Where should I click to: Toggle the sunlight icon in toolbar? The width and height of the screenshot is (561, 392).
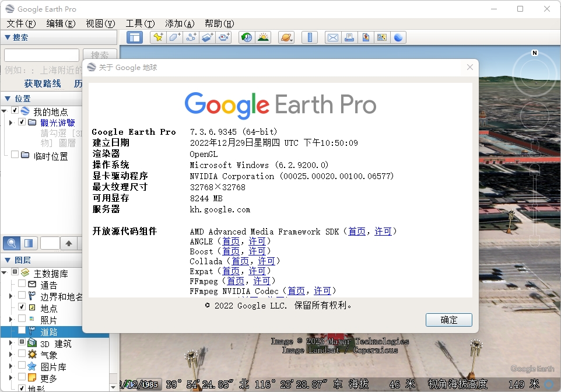[x=263, y=37]
